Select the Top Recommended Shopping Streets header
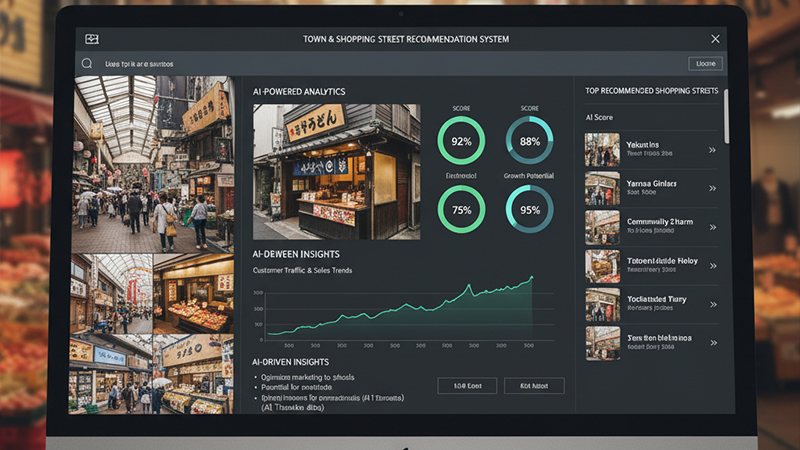The height and width of the screenshot is (450, 800). click(651, 91)
